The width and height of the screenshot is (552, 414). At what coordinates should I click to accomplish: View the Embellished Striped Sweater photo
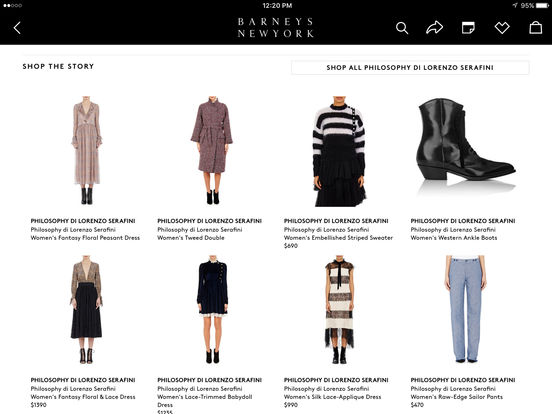click(x=339, y=151)
